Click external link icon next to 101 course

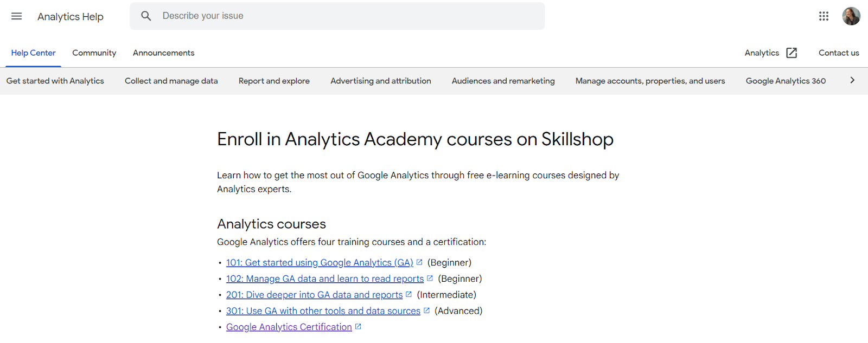[419, 262]
